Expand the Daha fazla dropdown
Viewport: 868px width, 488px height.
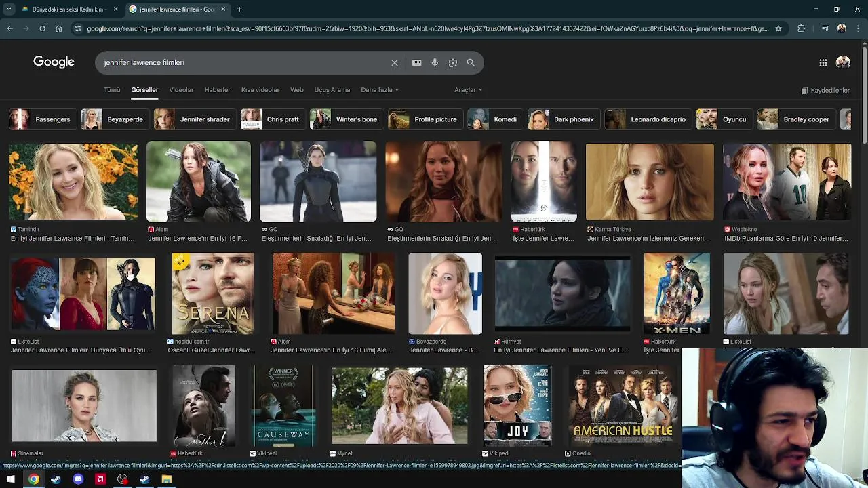[380, 90]
